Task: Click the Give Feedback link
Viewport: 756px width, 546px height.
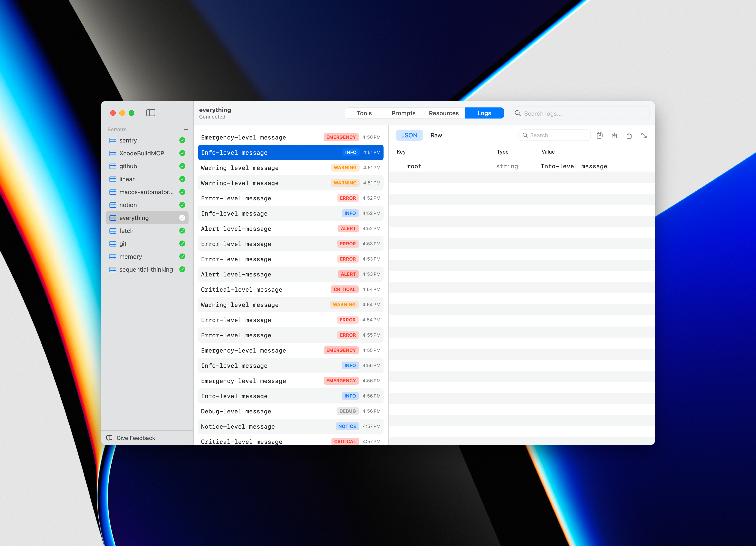Action: point(136,438)
